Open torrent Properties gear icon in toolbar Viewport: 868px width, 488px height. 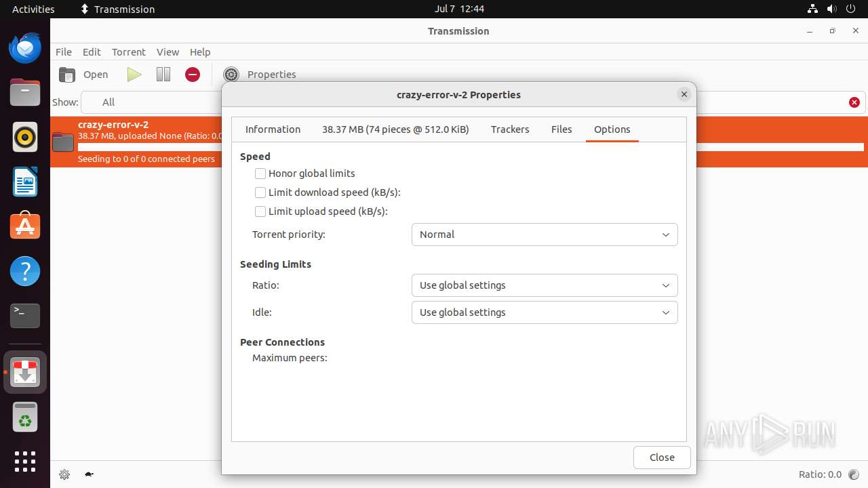[231, 75]
